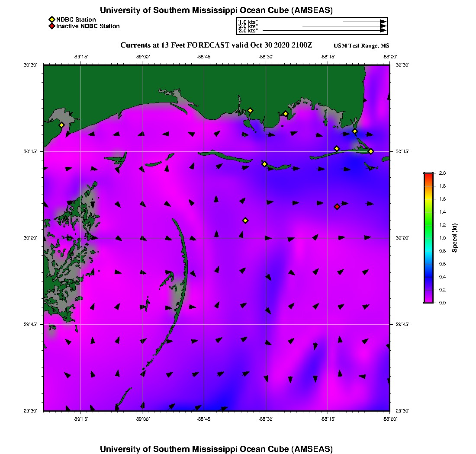Pick the easternmost yellow station marker

click(371, 151)
